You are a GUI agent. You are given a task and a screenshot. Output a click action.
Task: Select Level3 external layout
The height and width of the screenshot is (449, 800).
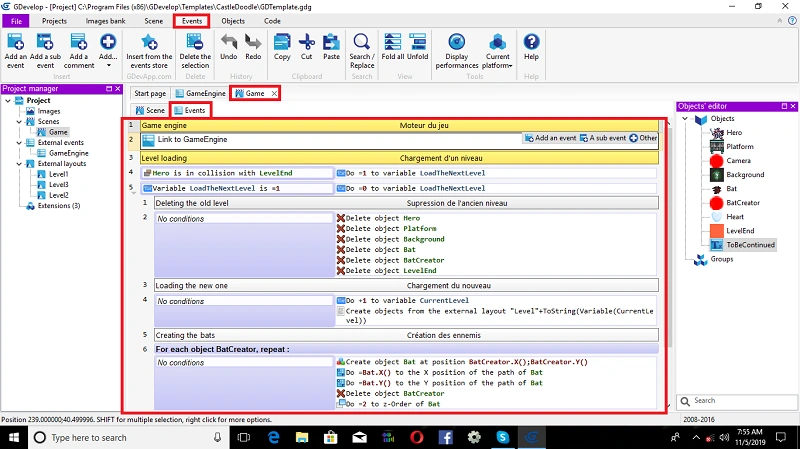59,185
